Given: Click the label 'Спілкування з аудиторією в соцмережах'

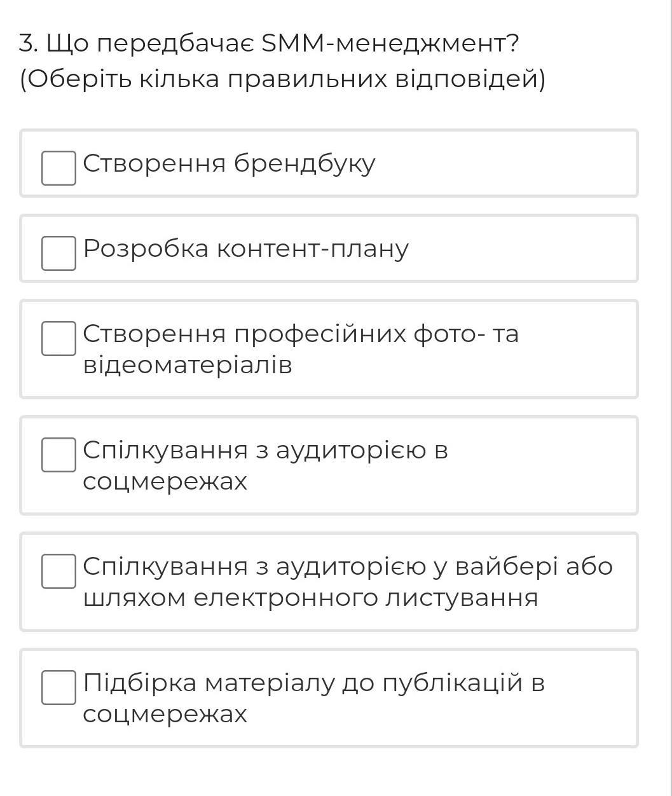Looking at the screenshot, I should [265, 465].
